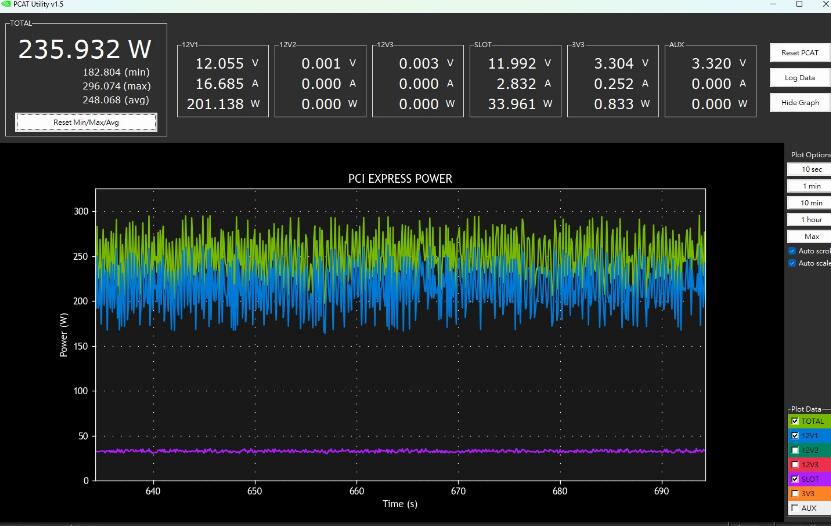Enable the 12V3 plot data checkbox
The width and height of the screenshot is (831, 526).
click(795, 465)
